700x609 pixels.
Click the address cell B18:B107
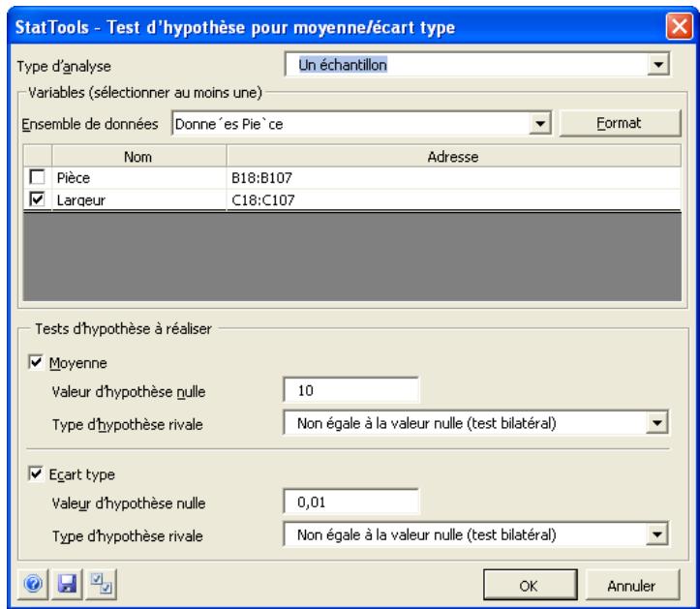click(x=453, y=178)
